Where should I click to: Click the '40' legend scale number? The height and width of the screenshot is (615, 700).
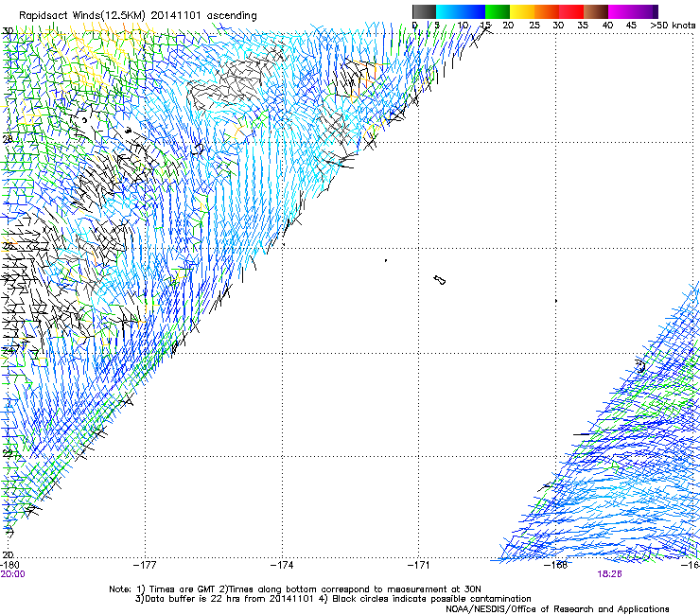pyautogui.click(x=607, y=26)
